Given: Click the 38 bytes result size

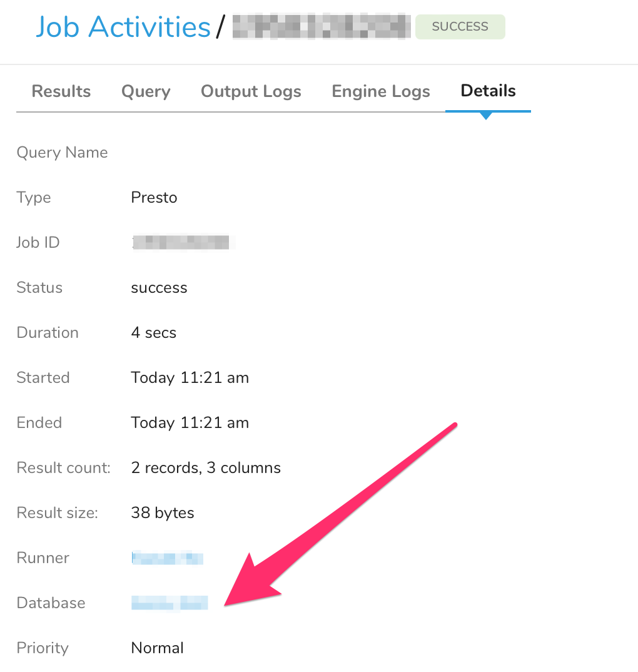Looking at the screenshot, I should pos(163,513).
